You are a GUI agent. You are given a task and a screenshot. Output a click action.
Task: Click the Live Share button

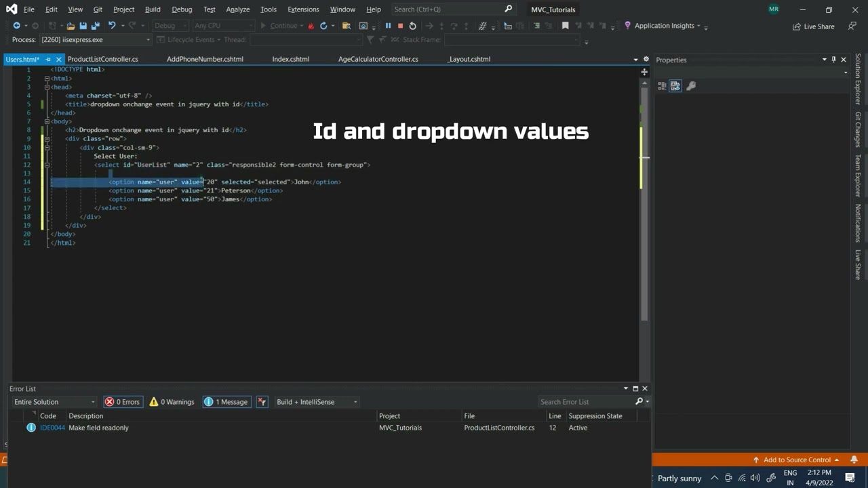pyautogui.click(x=813, y=26)
